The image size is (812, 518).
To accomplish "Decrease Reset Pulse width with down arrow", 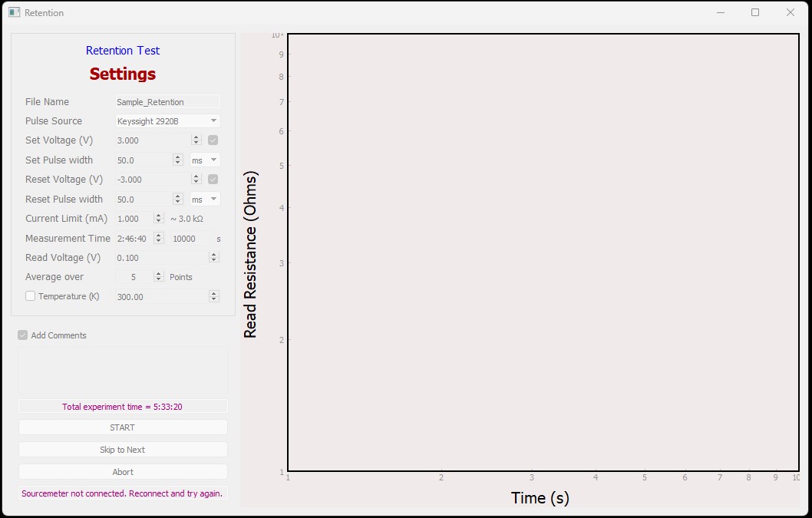I will point(177,202).
